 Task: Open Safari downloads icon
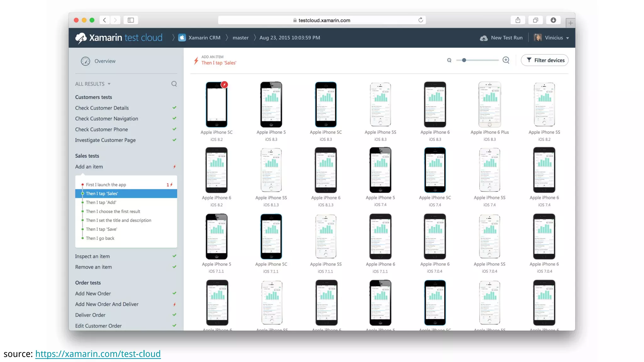553,20
